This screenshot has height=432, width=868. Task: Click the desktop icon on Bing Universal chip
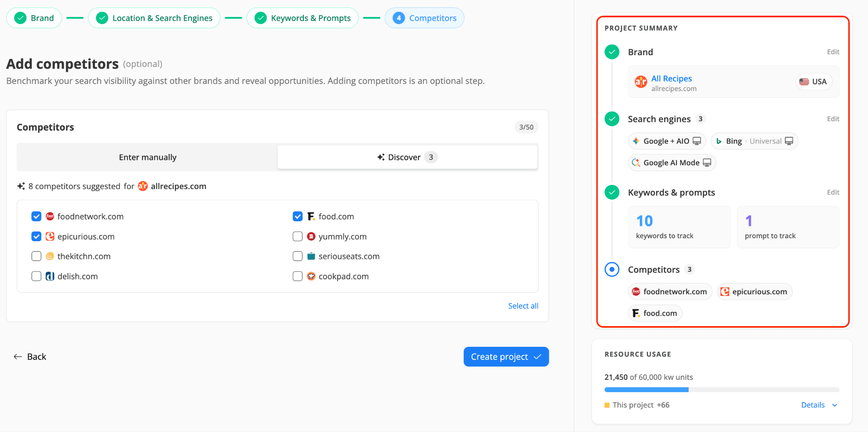coord(789,141)
